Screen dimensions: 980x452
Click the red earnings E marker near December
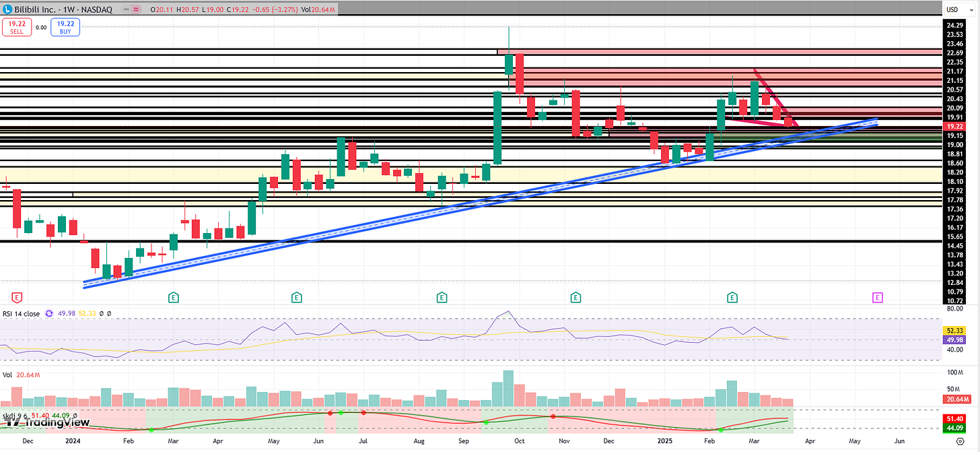17,296
